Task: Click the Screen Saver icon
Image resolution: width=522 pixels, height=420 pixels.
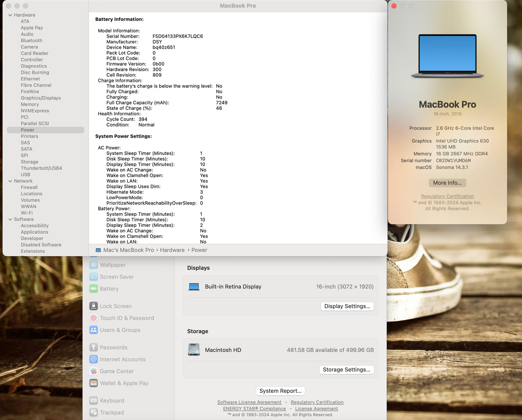Action: click(x=94, y=277)
